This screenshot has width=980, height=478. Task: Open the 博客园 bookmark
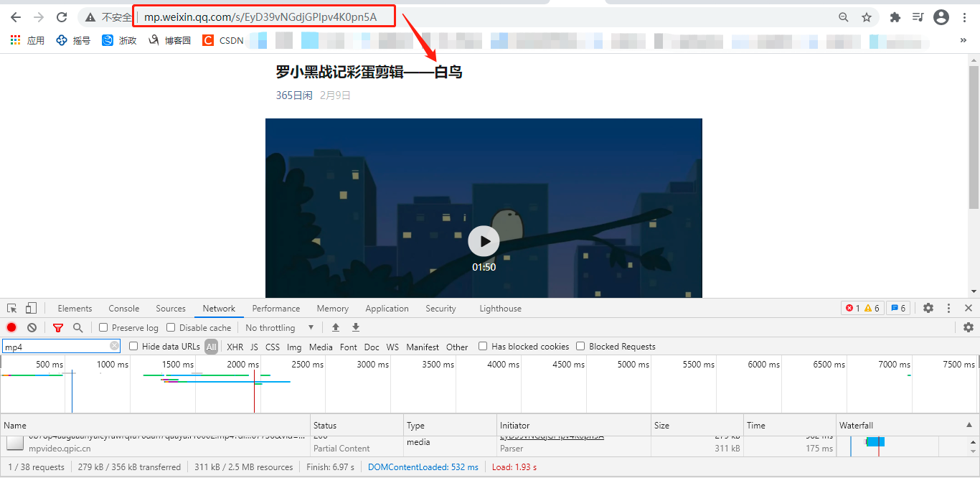pos(169,40)
